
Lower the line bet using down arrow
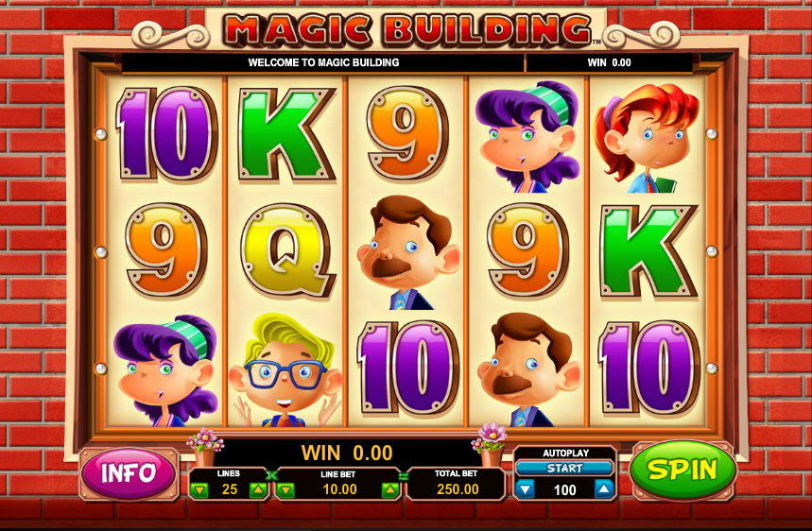point(285,489)
